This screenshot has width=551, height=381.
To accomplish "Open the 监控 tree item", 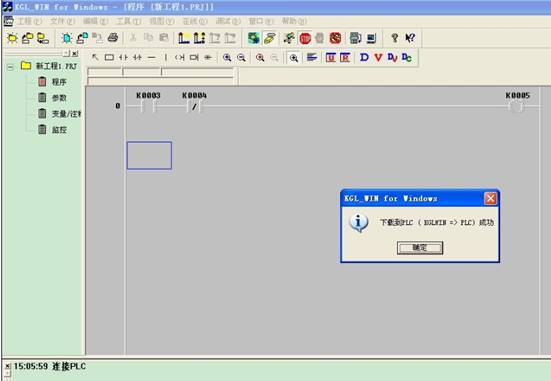I will point(59,130).
